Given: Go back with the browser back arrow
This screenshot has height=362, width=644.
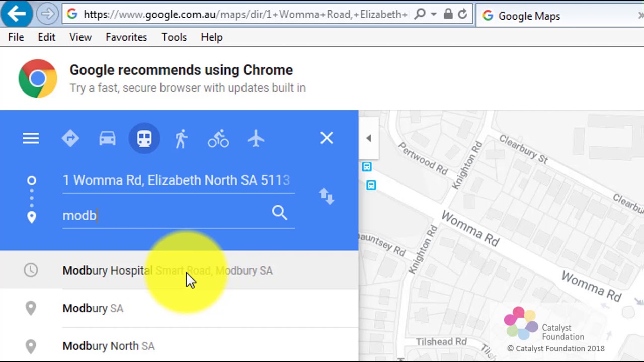Looking at the screenshot, I should click(x=16, y=14).
